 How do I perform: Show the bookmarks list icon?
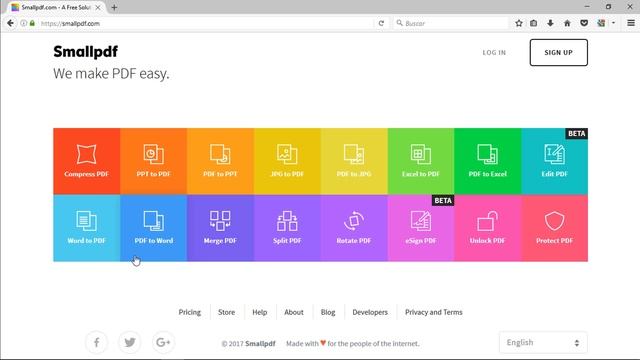533,23
